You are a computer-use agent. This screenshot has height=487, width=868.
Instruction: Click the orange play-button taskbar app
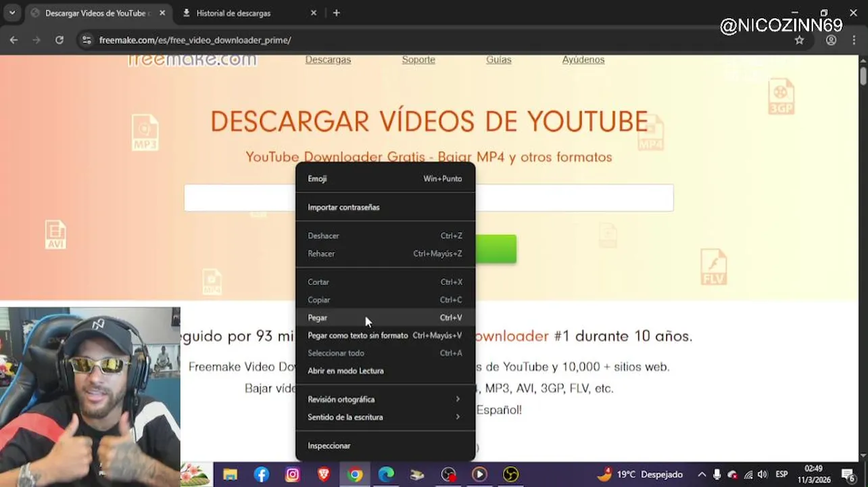(479, 475)
